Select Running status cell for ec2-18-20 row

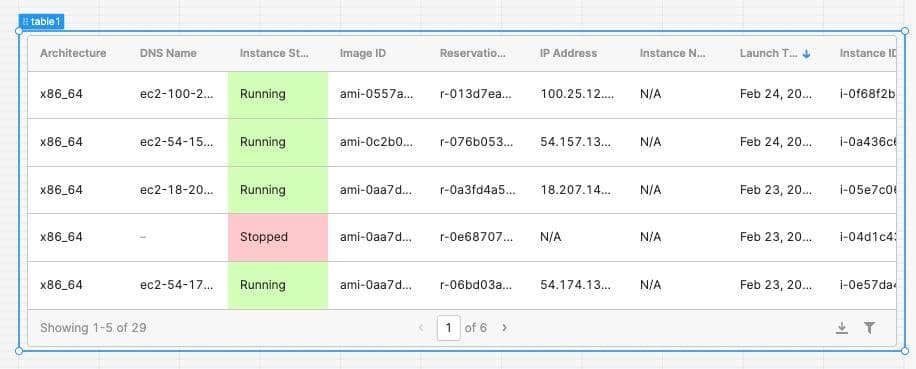coord(278,190)
